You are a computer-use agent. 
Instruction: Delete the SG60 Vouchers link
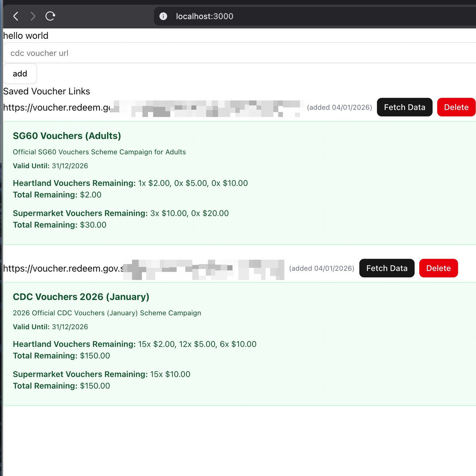click(456, 107)
